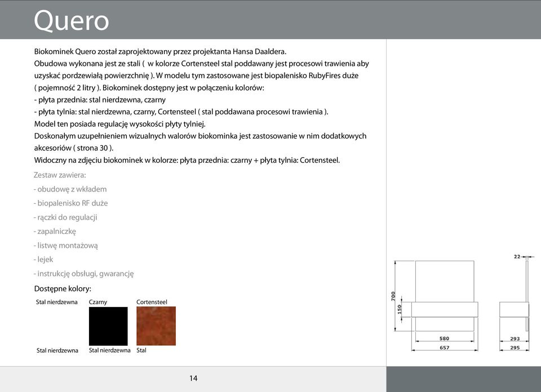This screenshot has width=541, height=392.
Task: Click the 'Zestaw zawiera:' heading
Action: 60,175
